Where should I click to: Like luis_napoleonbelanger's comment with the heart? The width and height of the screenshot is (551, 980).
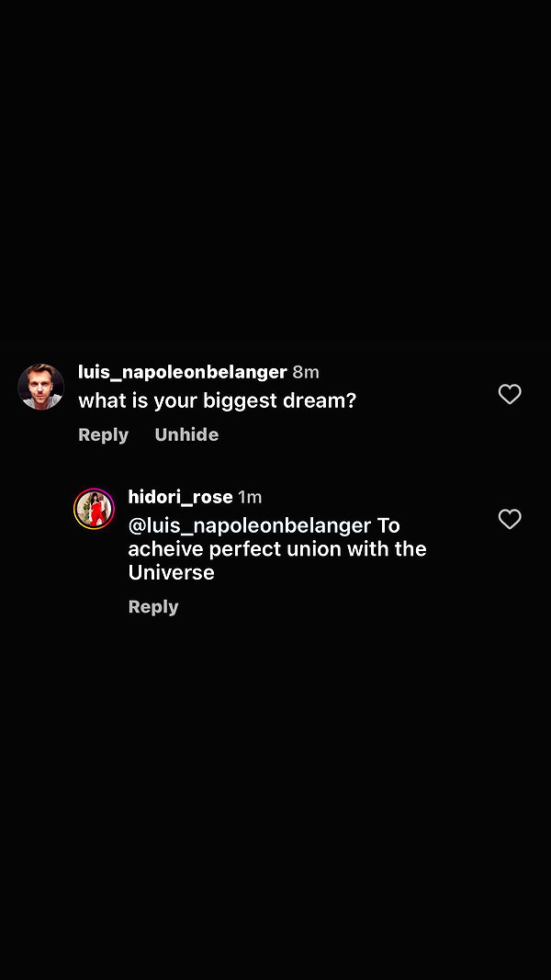tap(510, 394)
